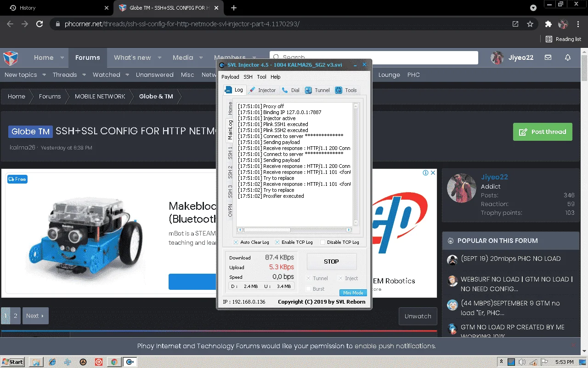Click the phcorner site logo
The height and width of the screenshot is (368, 588).
11,58
